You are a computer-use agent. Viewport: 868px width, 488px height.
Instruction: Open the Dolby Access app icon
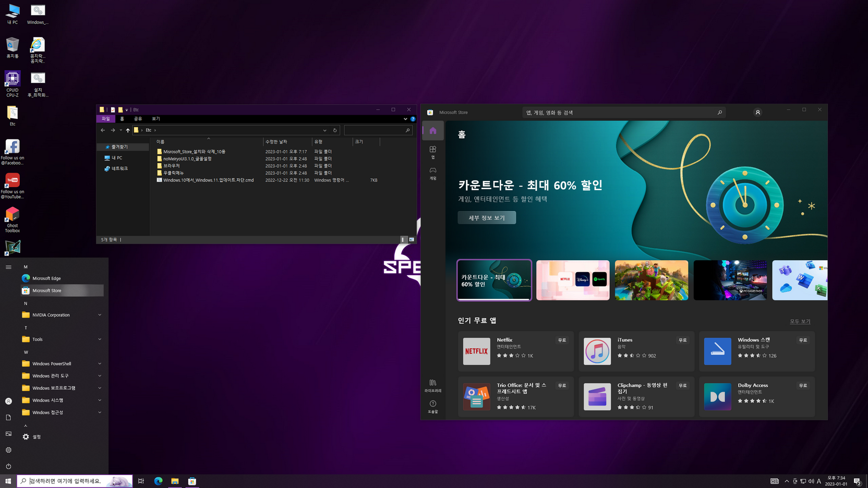(x=718, y=397)
